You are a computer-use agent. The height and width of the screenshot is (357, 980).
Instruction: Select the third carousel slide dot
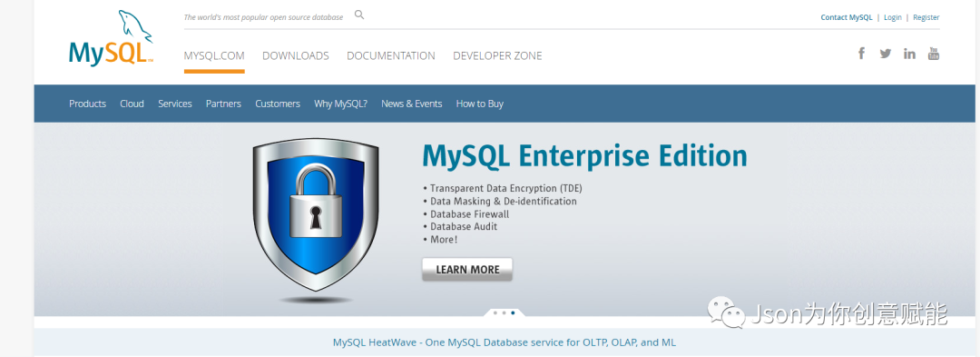[x=513, y=312]
